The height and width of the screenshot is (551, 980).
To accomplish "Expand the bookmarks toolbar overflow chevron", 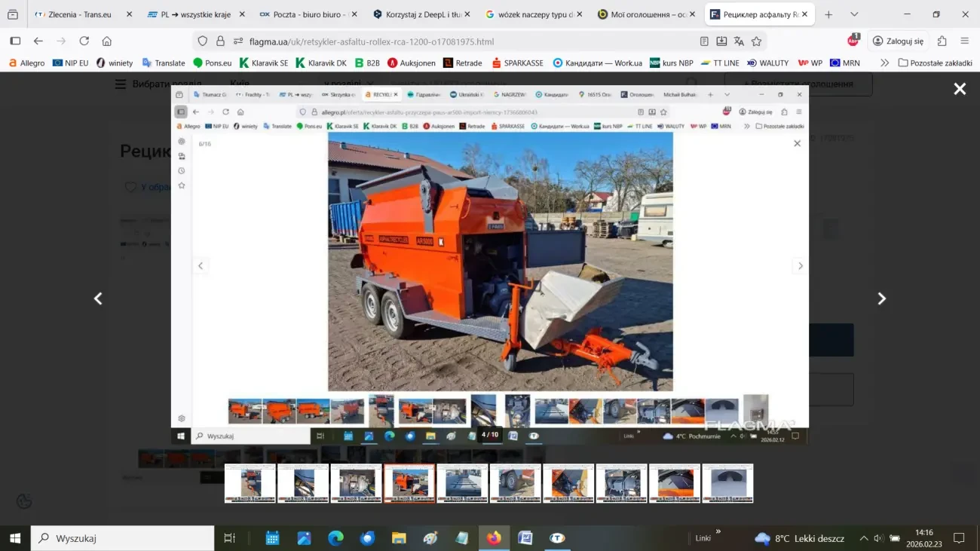I will 884,63.
